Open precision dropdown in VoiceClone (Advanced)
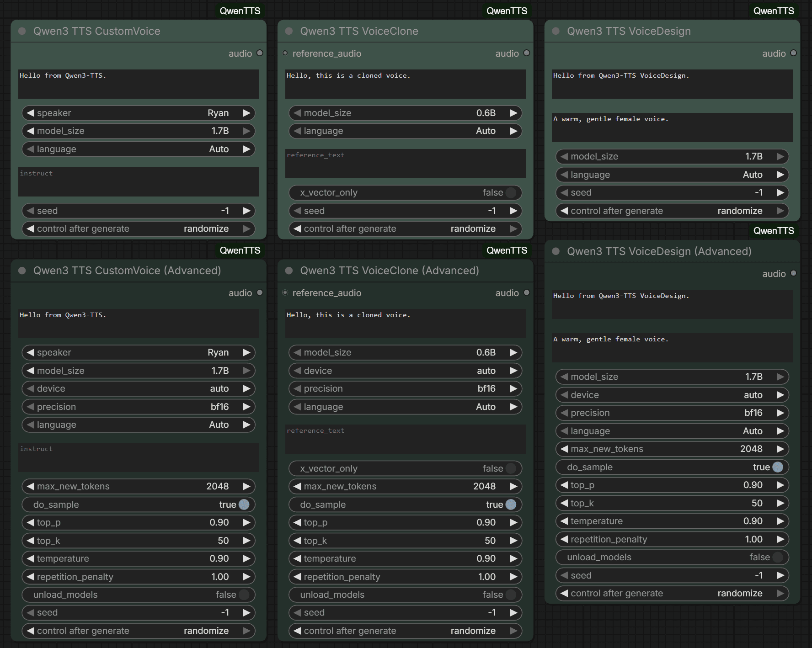The height and width of the screenshot is (648, 812). 405,388
